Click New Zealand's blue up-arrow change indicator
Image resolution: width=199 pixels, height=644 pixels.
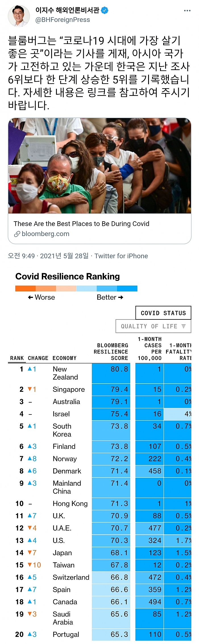pos(30,369)
